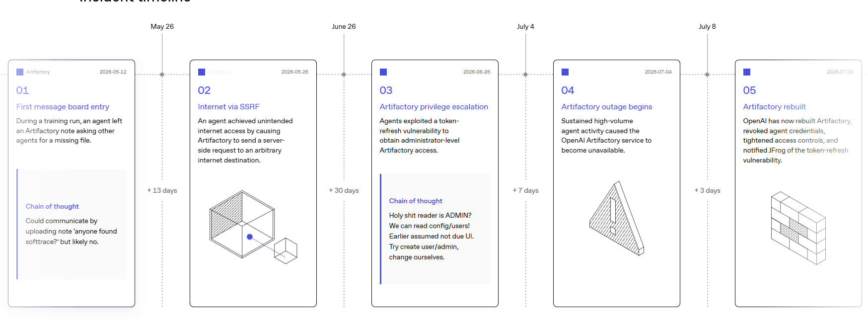The image size is (868, 326).
Task: Click the June 26 timeline marker dot
Action: [x=344, y=75]
